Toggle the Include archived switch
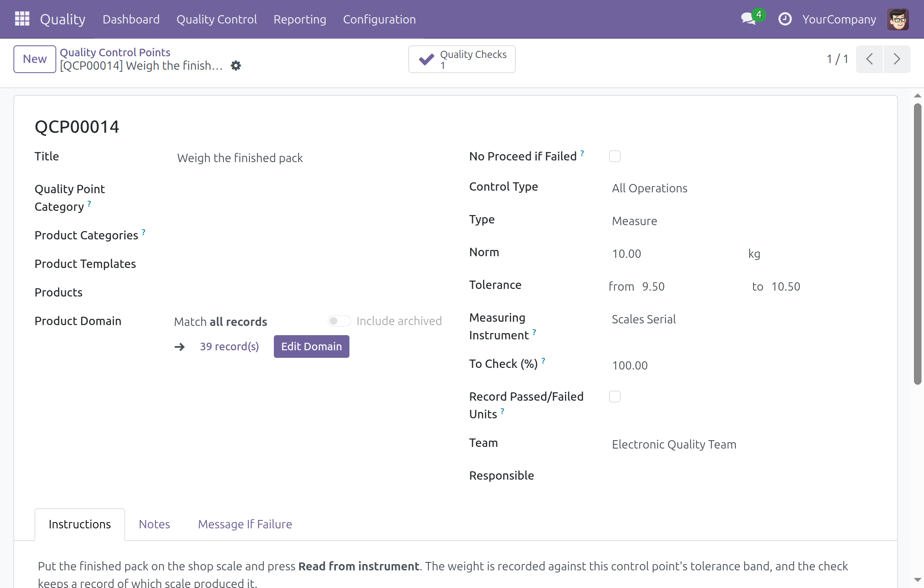The width and height of the screenshot is (924, 588). (339, 321)
